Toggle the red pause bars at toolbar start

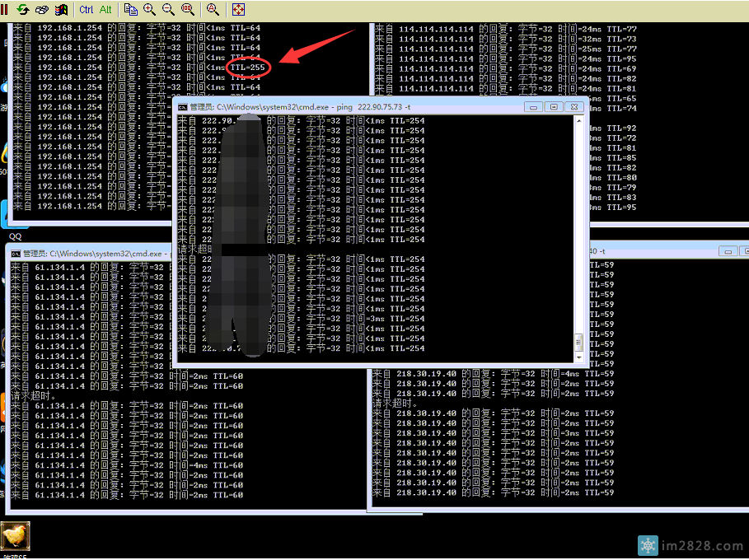click(x=5, y=10)
